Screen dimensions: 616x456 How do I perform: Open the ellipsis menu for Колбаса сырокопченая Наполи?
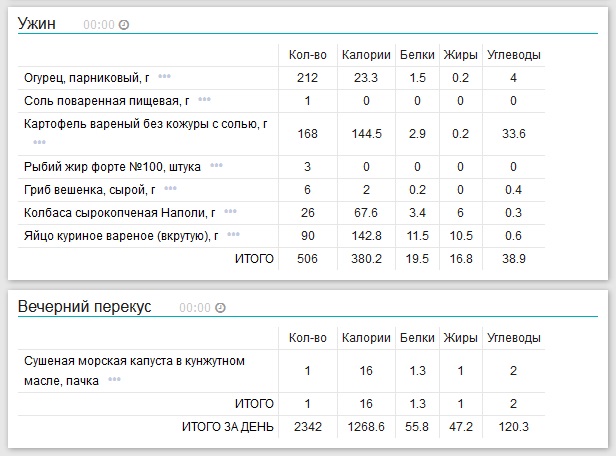pos(230,211)
